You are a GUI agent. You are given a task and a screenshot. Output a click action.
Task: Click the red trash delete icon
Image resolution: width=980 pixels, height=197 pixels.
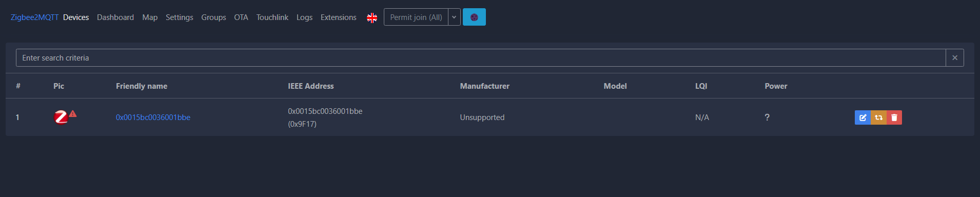pyautogui.click(x=894, y=117)
